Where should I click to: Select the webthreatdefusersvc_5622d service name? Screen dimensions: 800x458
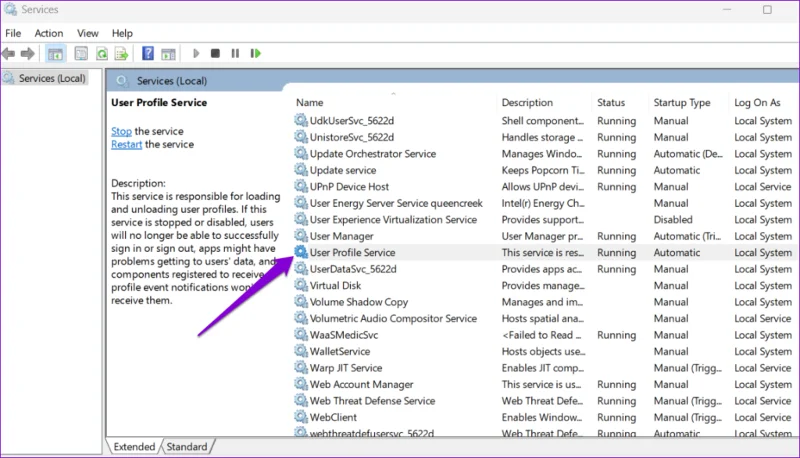(372, 433)
